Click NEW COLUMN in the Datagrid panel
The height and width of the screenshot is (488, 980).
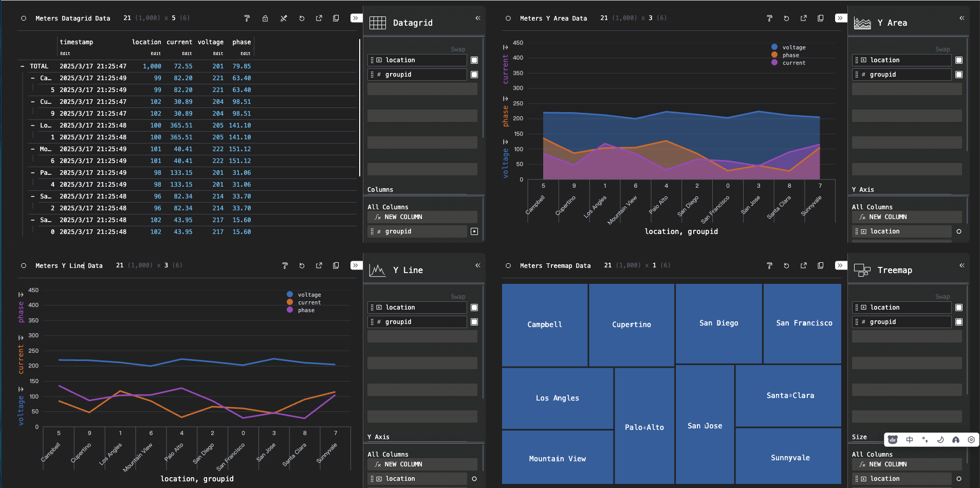(x=403, y=217)
